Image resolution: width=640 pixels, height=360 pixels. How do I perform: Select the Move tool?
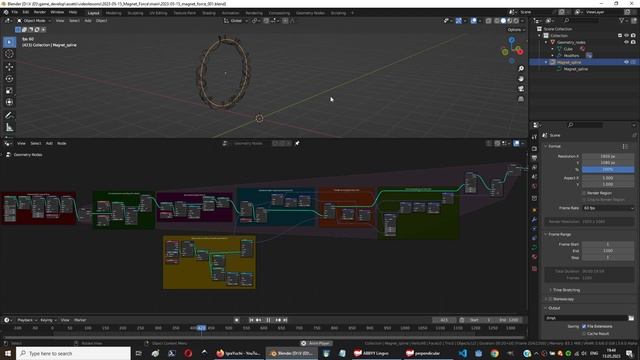point(9,67)
